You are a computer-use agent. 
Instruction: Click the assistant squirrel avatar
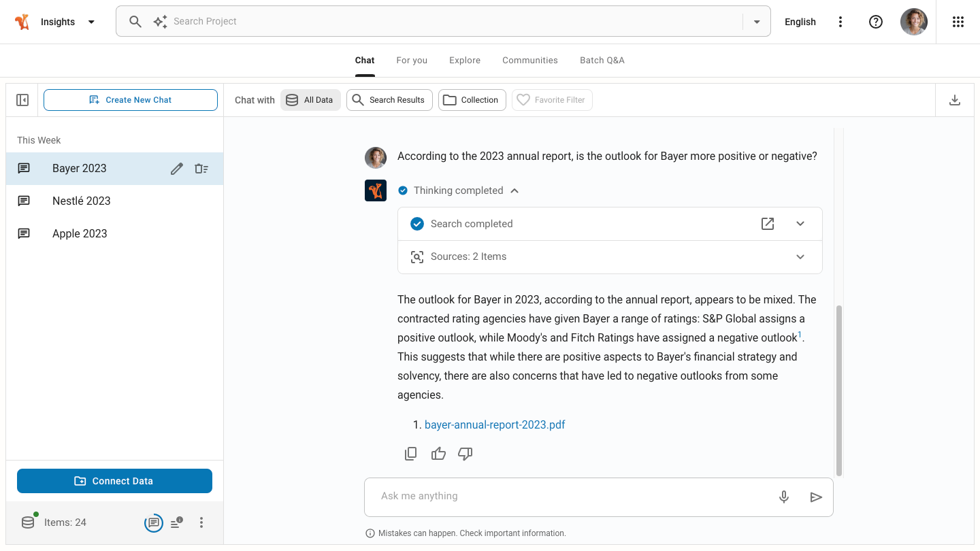coord(376,190)
